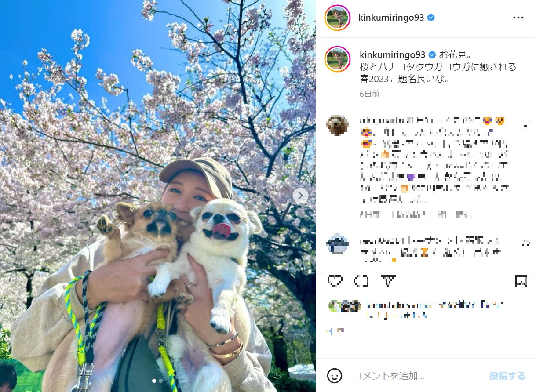Save the post with bookmark icon
536x392 pixels.
521,281
